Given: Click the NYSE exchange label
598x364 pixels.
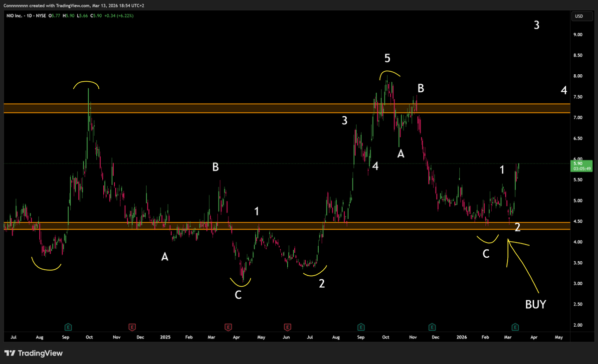Looking at the screenshot, I should (41, 15).
